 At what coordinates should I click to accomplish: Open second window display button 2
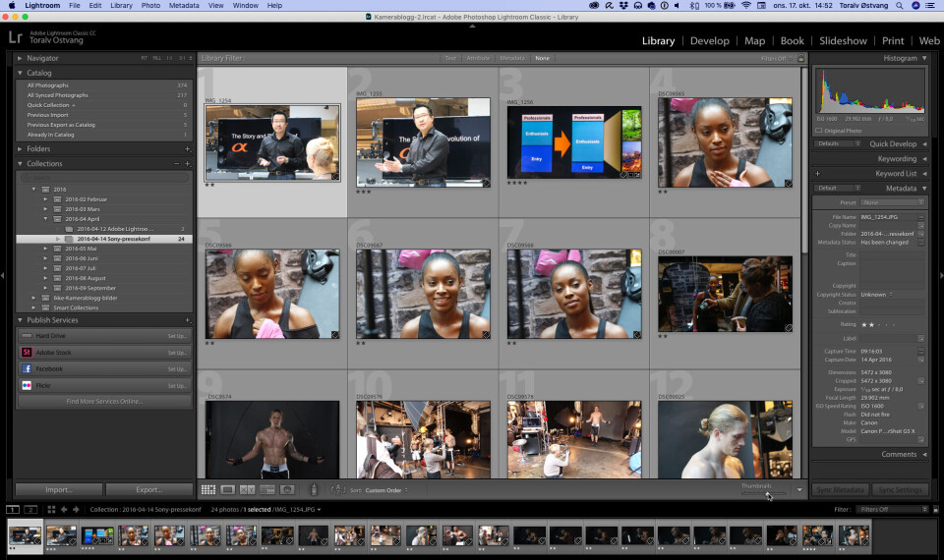[x=30, y=510]
